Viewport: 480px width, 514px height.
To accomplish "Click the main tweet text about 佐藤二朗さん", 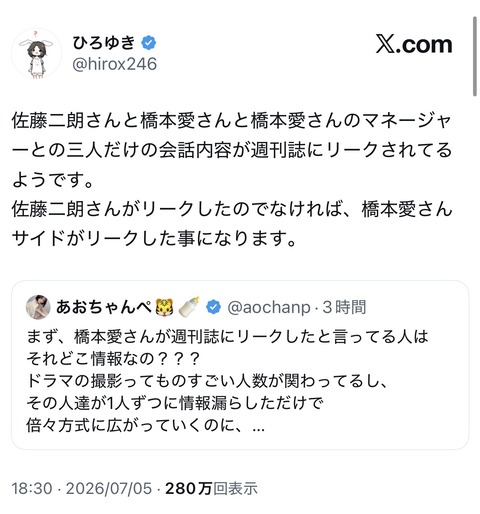I will (232, 180).
